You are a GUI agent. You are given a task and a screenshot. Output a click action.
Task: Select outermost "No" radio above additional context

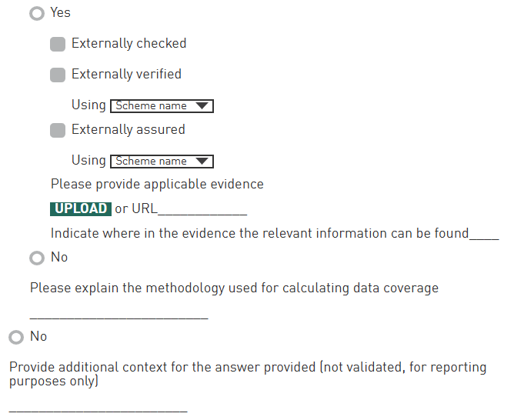pos(16,338)
